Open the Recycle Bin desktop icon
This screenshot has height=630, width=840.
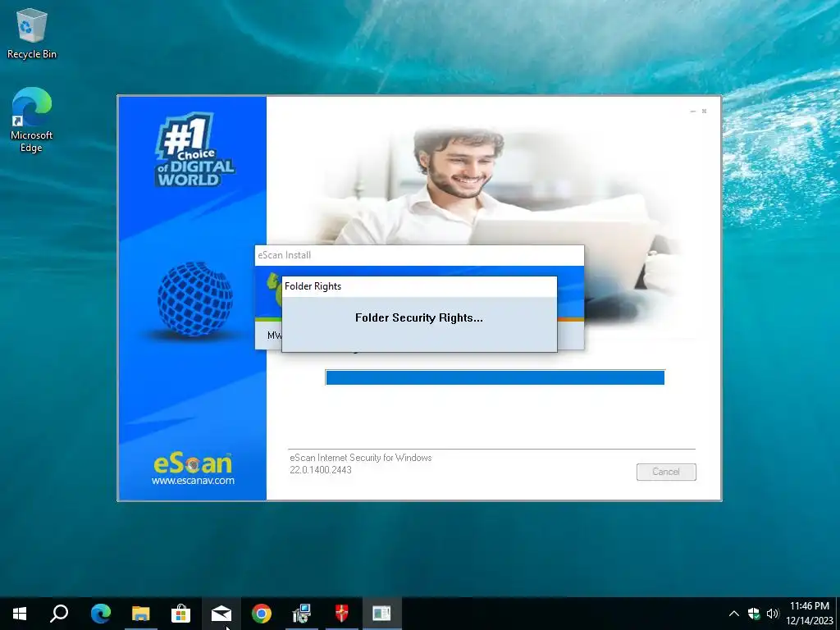click(x=32, y=33)
